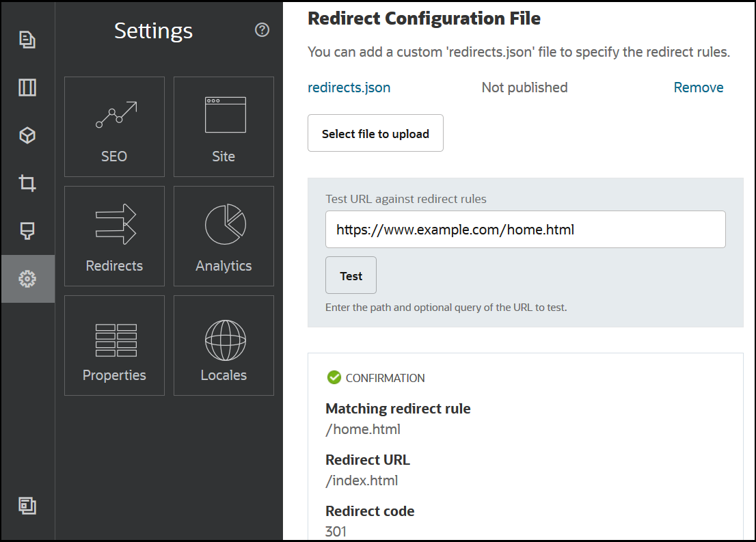Image resolution: width=756 pixels, height=542 pixels.
Task: Click the Test button
Action: tap(351, 275)
